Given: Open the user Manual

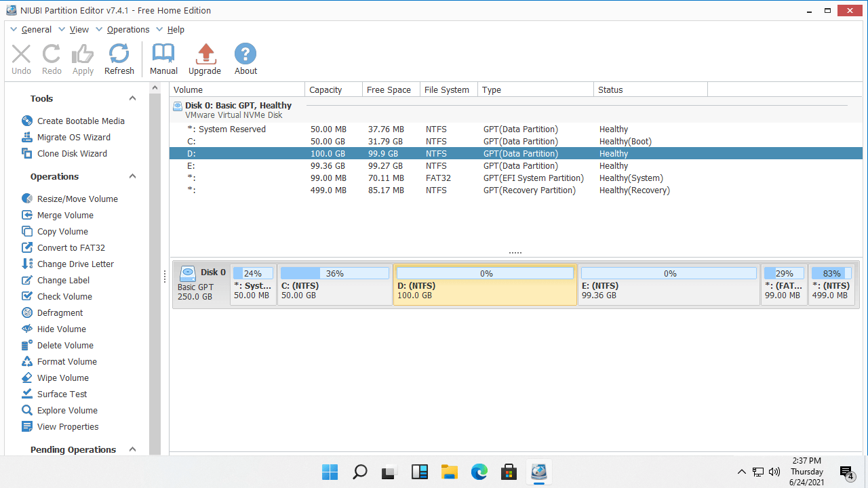Looking at the screenshot, I should coord(163,58).
